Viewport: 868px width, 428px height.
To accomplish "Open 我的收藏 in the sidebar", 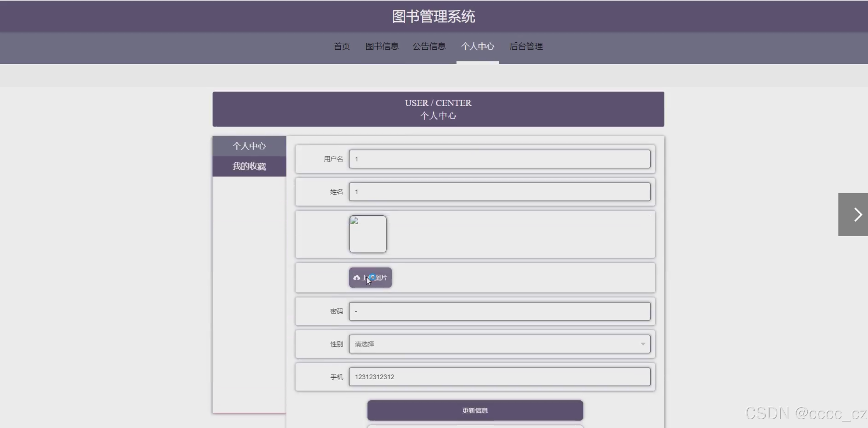I will 249,167.
